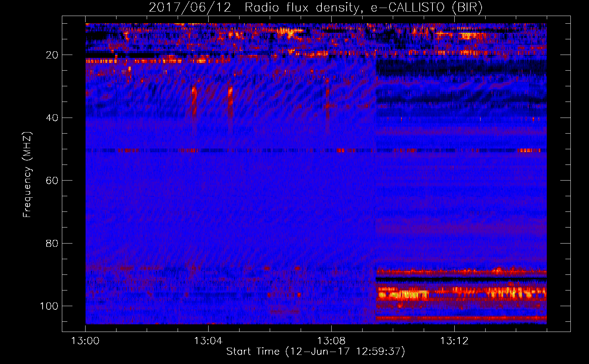The height and width of the screenshot is (364, 589).
Task: Select the 13:12 time axis tick label
Action: point(454,341)
